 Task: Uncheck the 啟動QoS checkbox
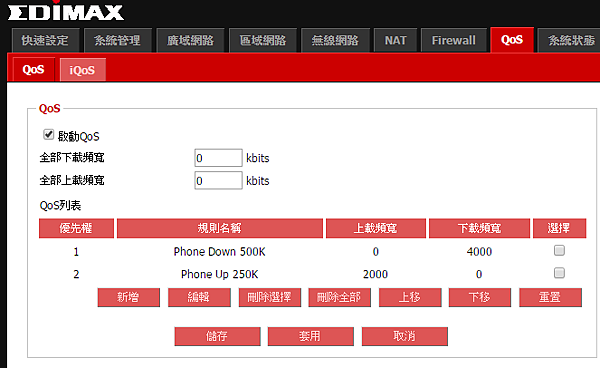coord(48,135)
